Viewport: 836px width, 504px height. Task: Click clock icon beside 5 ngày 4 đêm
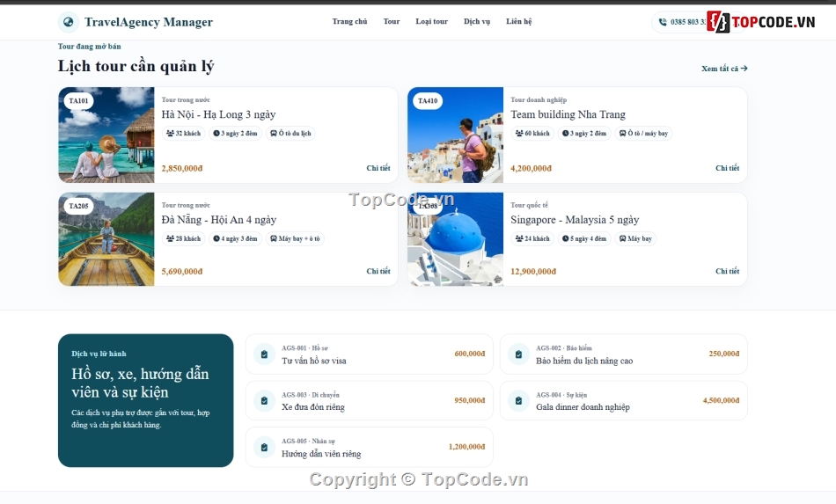point(565,238)
